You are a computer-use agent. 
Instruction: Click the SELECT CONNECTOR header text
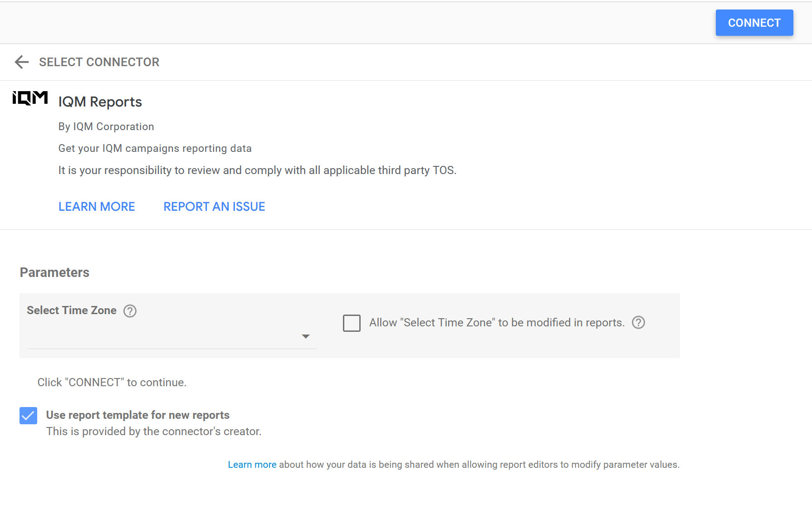pyautogui.click(x=99, y=62)
